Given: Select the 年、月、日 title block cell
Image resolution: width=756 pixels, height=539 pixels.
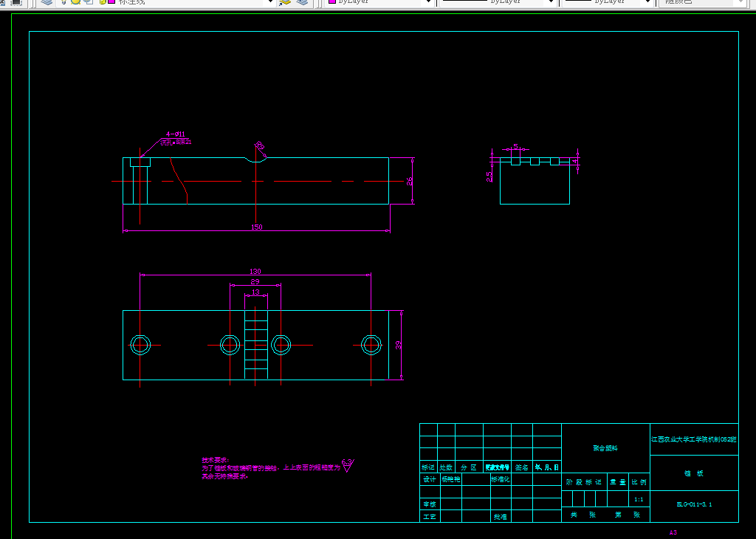Looking at the screenshot, I should point(547,467).
